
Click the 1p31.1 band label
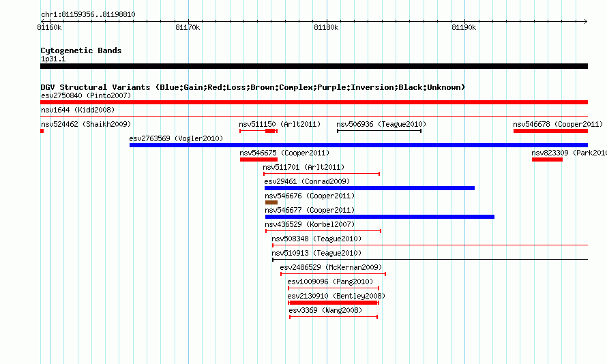53,59
